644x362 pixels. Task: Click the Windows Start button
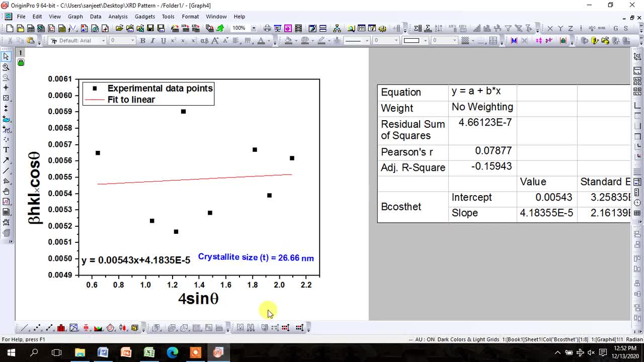point(11,352)
